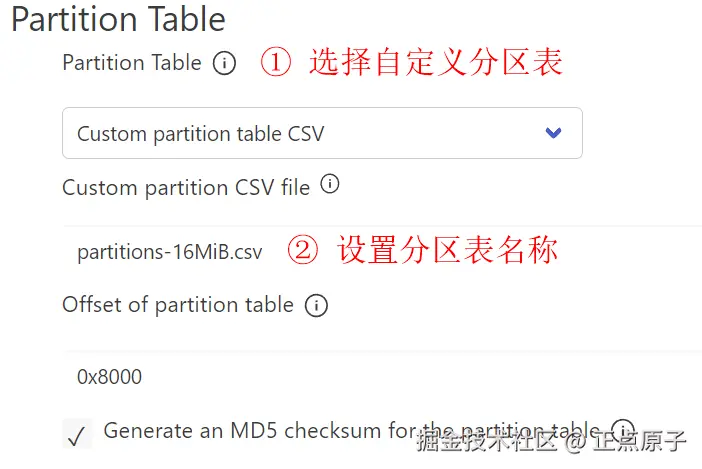702x469 pixels.
Task: Click the 'Offset of partition table' label
Action: (x=178, y=305)
